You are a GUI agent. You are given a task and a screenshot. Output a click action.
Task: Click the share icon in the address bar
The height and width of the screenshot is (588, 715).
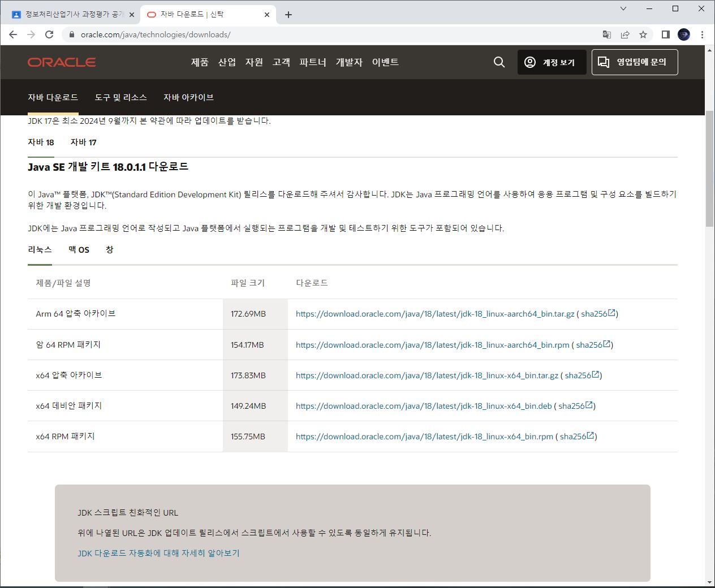[x=624, y=34]
